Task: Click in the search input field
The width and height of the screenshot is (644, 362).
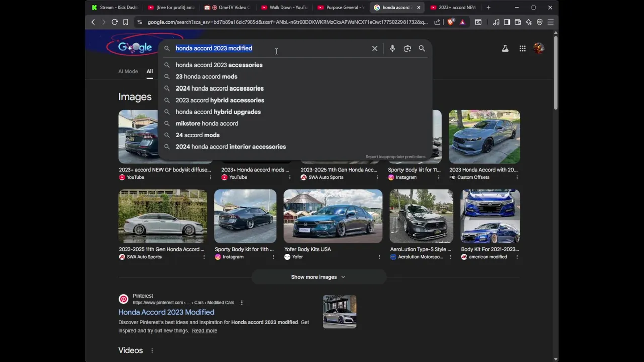Action: click(272, 48)
